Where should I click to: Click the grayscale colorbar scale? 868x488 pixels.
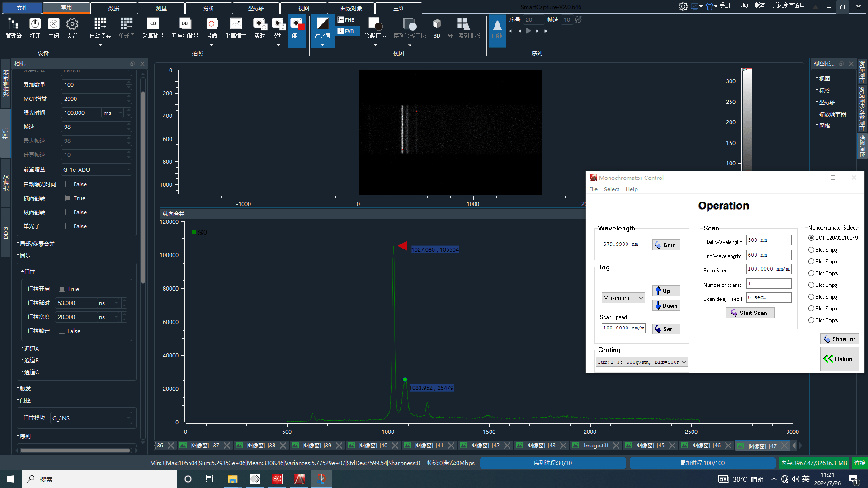point(747,120)
